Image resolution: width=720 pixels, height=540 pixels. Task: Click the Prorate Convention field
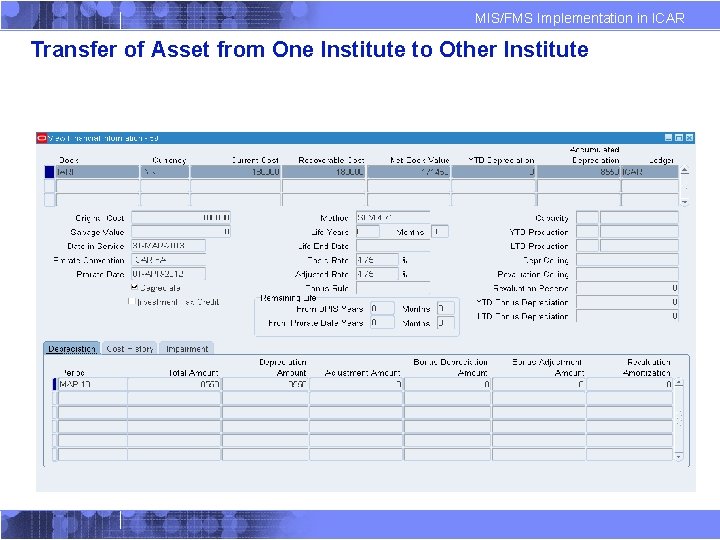[169, 260]
